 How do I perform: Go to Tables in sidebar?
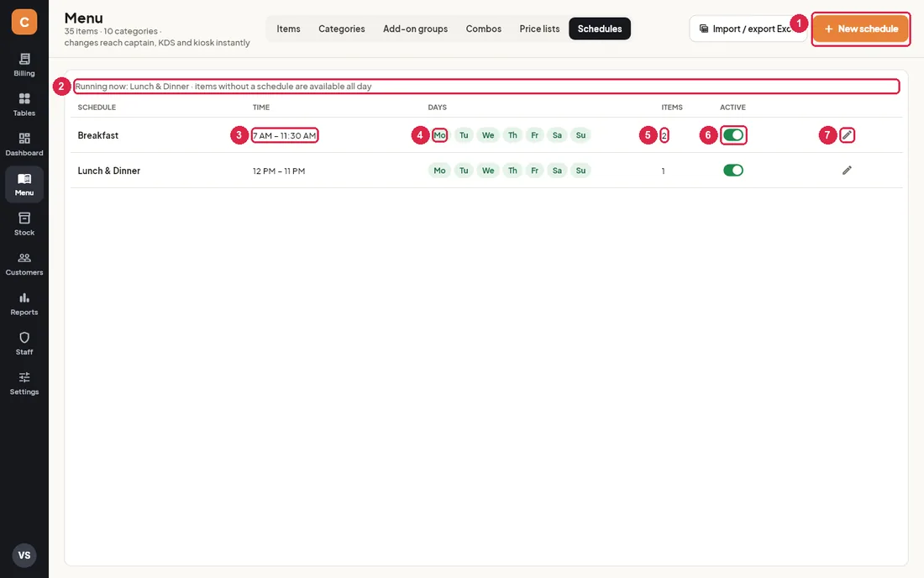point(24,105)
